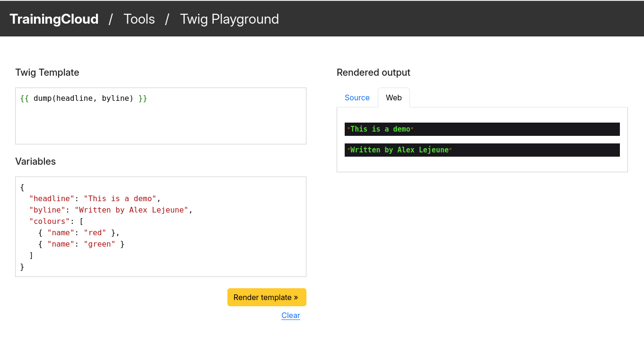Select the "This is a demo" dump output
Screen dimensions: 644x337
click(482, 129)
